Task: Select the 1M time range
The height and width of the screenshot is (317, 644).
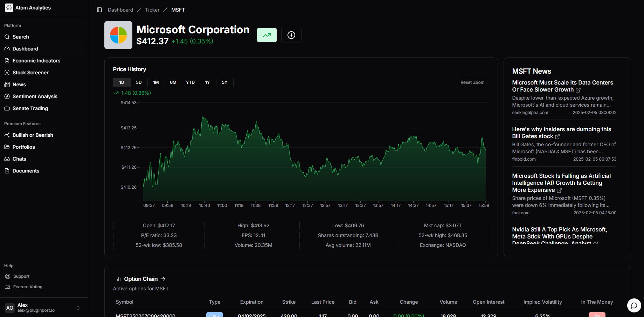Action: click(156, 82)
